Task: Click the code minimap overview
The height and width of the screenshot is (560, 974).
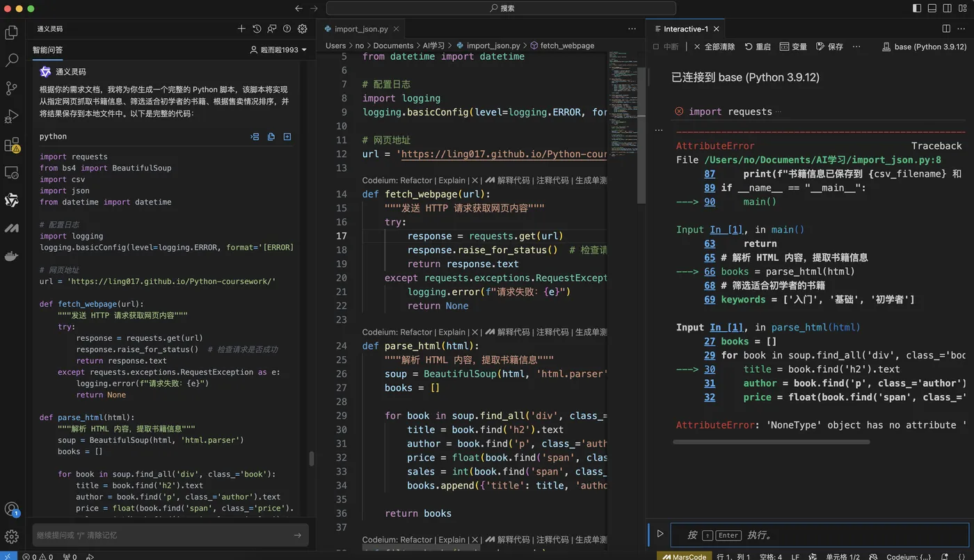Action: tap(623, 104)
